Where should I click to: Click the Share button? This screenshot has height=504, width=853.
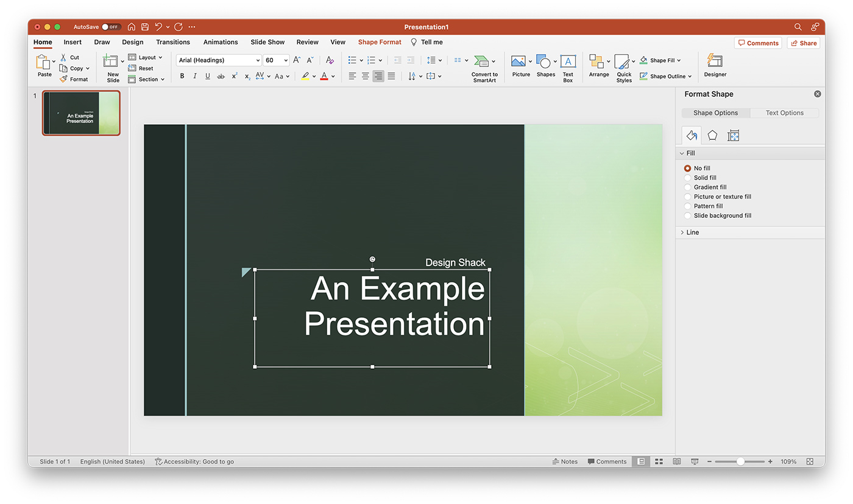tap(803, 43)
